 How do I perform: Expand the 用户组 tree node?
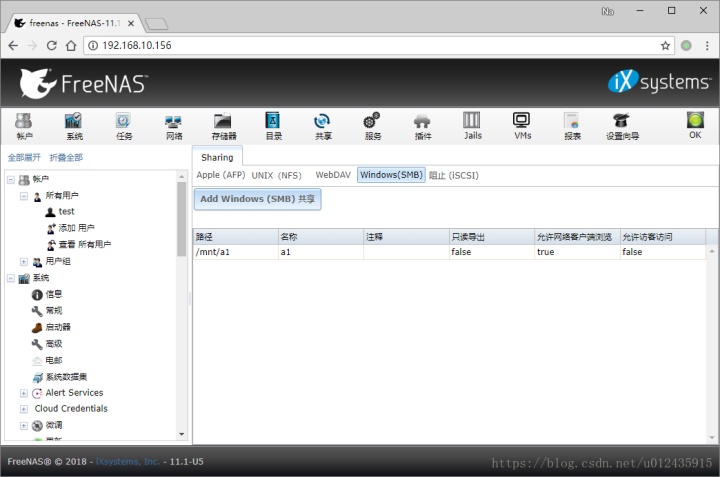(24, 262)
